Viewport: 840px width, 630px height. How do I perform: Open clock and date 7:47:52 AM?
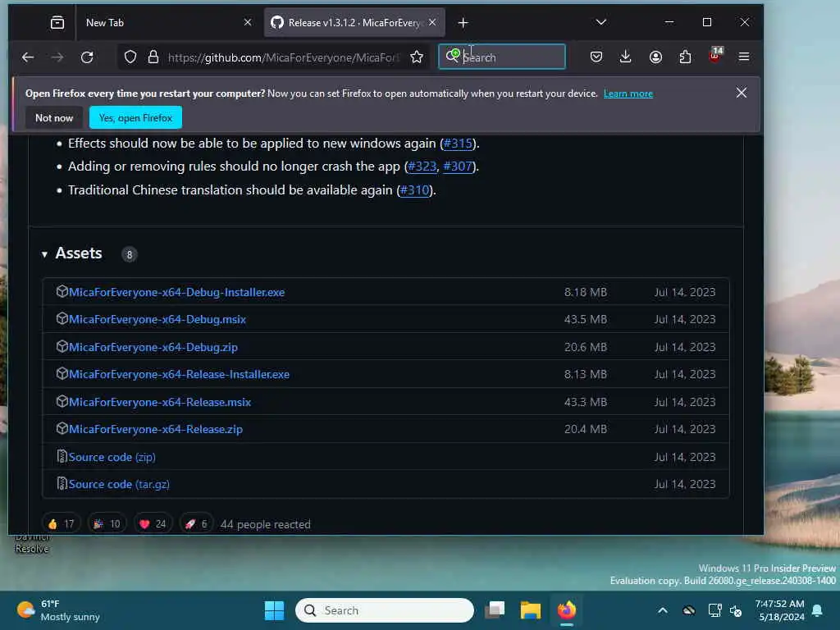(x=780, y=610)
